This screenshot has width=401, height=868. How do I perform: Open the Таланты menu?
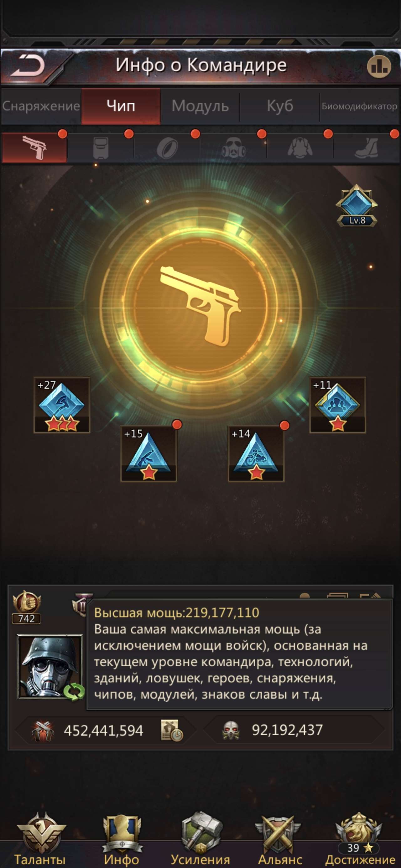point(40,840)
